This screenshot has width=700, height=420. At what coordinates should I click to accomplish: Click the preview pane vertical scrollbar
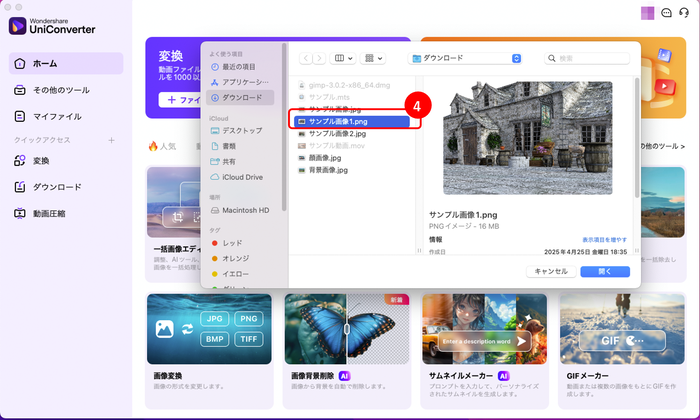637,138
